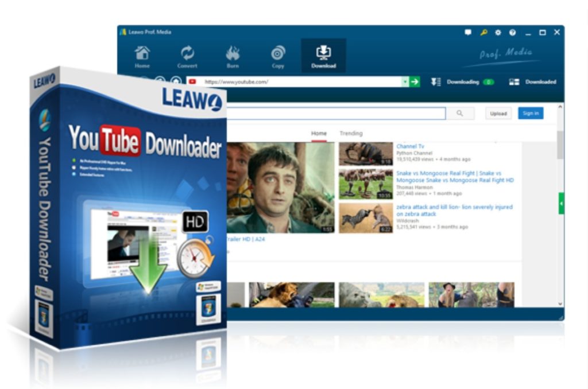
Task: Click the 'Python Channel' uploader name
Action: (x=415, y=153)
